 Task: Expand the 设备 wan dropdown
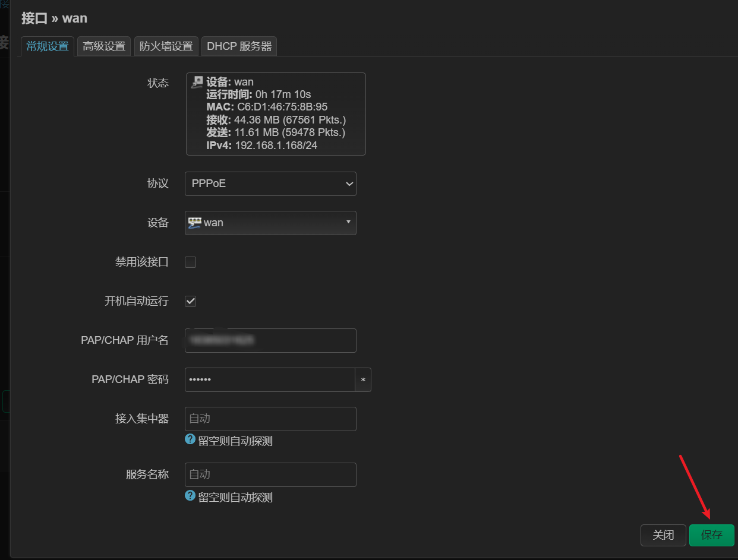click(x=270, y=223)
